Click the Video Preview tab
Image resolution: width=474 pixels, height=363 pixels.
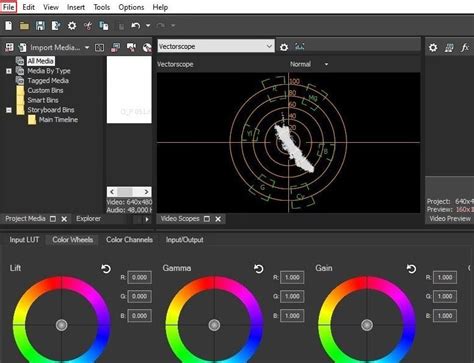(450, 219)
